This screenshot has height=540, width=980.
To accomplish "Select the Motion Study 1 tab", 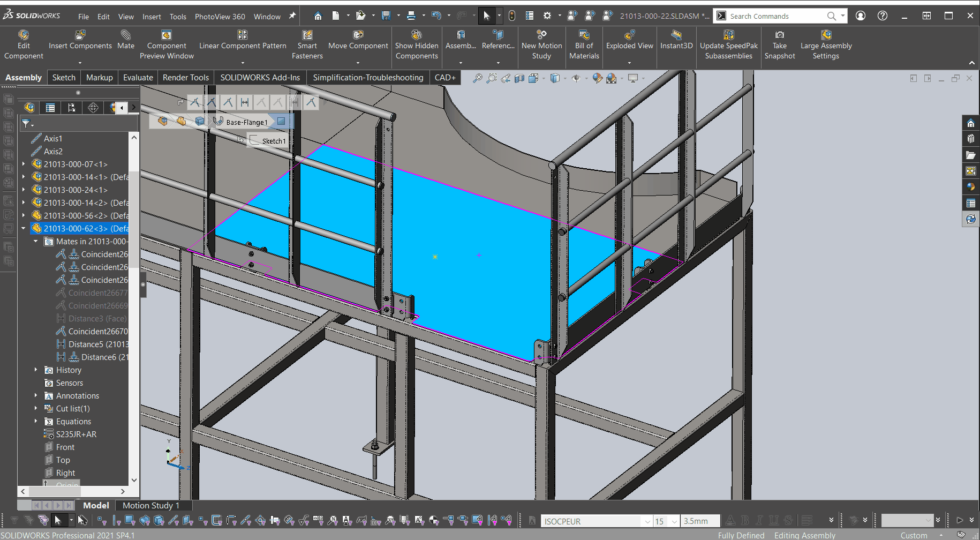I will (152, 505).
